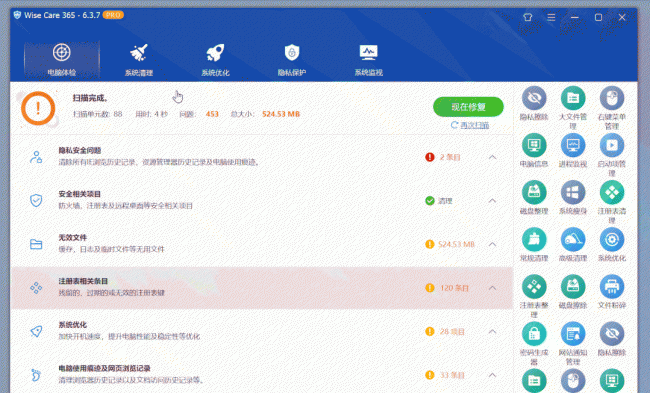Viewport: 650px width, 393px height.
Task: Open the skin shirt icon in title bar
Action: (527, 17)
